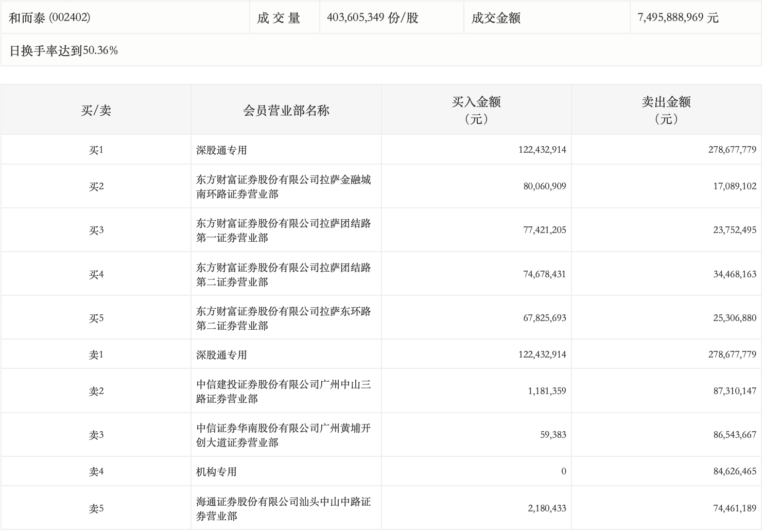The height and width of the screenshot is (532, 763).
Task: Select sell amount 23,752,495
Action: pyautogui.click(x=735, y=230)
